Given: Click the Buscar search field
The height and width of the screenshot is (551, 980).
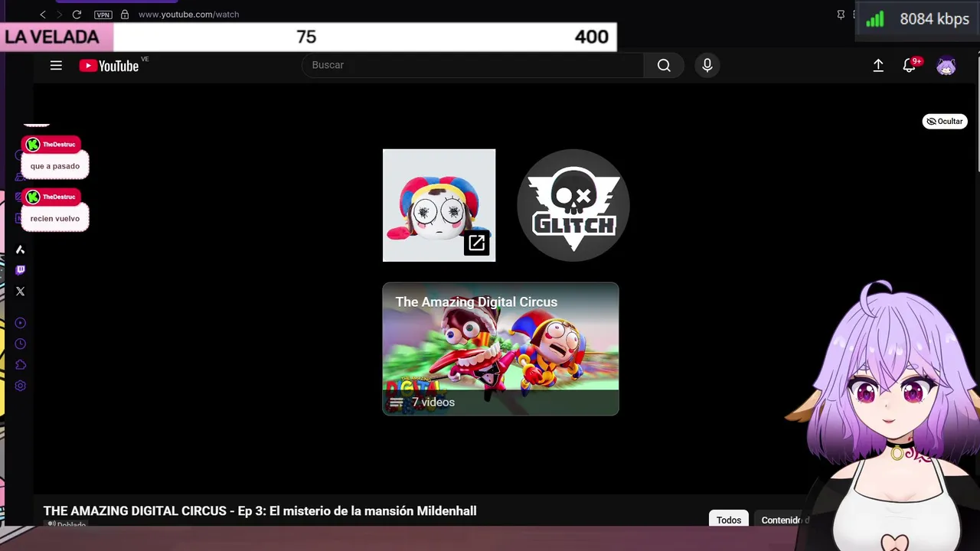Looking at the screenshot, I should (473, 65).
